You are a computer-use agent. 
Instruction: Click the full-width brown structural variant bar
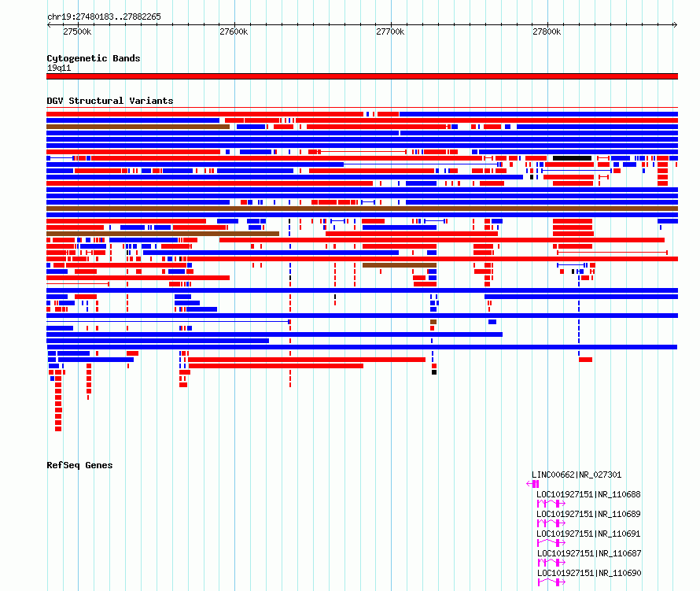click(362, 209)
